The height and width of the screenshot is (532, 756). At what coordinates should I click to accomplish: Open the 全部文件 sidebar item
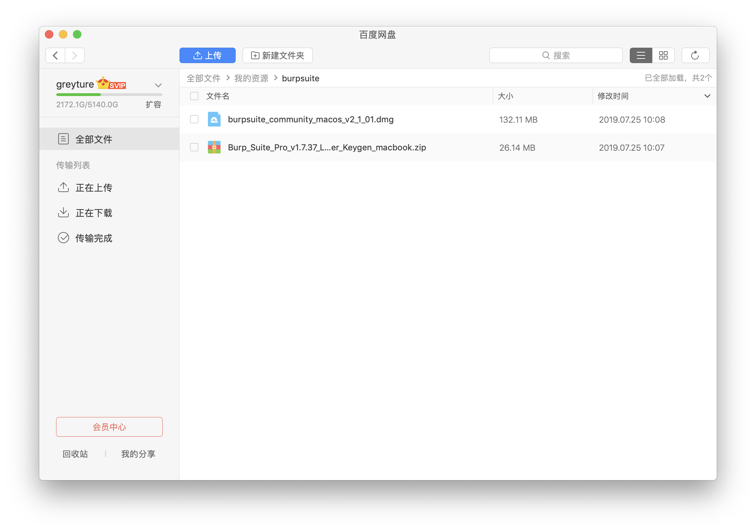coord(94,139)
